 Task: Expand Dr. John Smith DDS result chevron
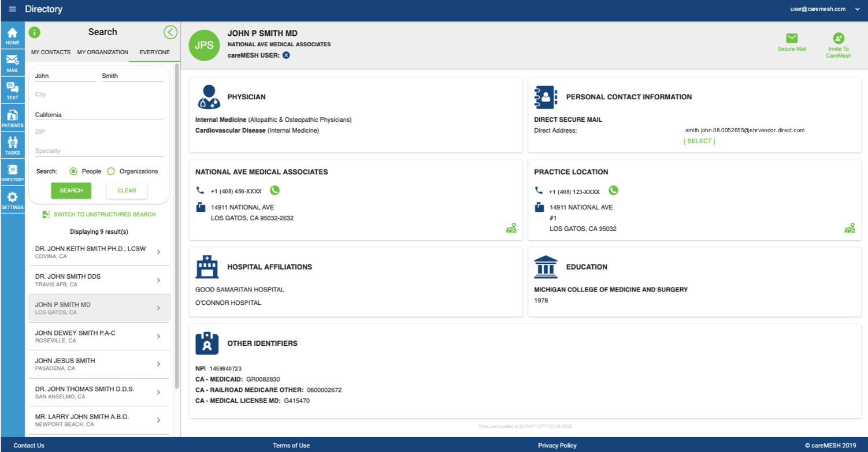pyautogui.click(x=158, y=281)
